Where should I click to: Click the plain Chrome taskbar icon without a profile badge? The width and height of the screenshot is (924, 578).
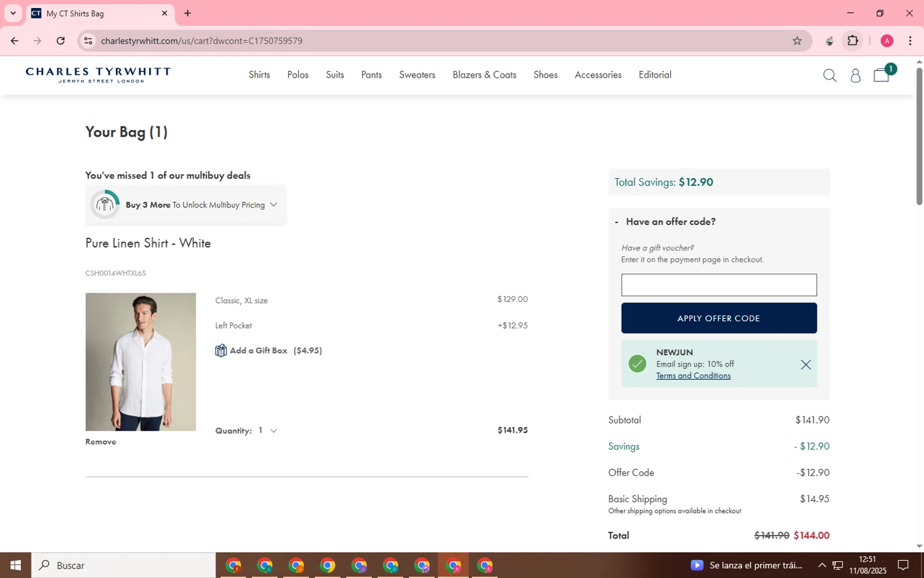(328, 565)
